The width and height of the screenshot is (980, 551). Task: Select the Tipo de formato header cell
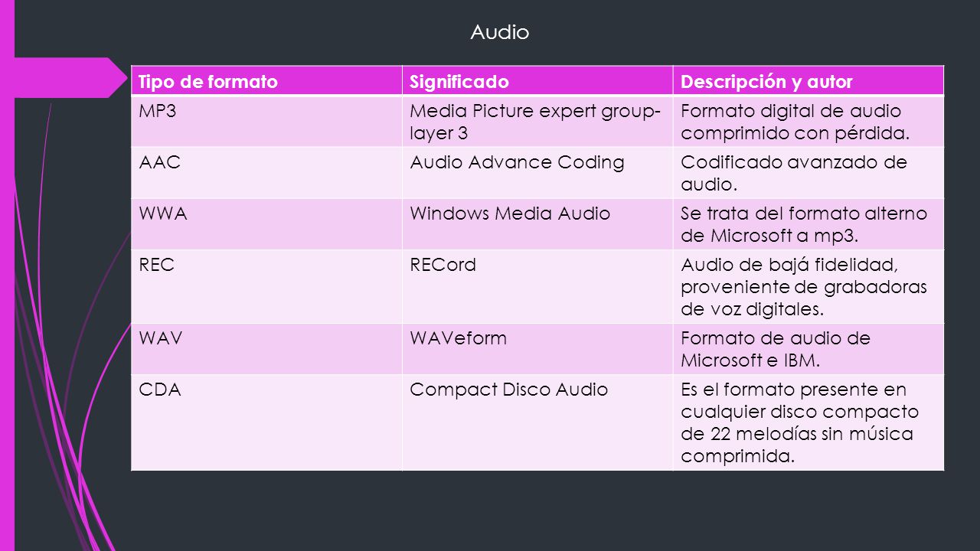(266, 81)
